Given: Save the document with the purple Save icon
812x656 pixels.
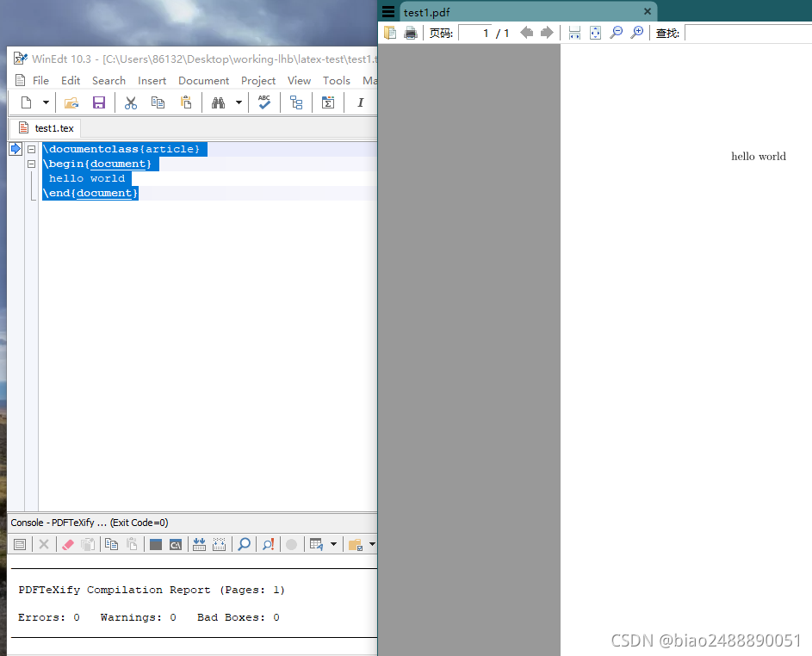Looking at the screenshot, I should pyautogui.click(x=98, y=102).
